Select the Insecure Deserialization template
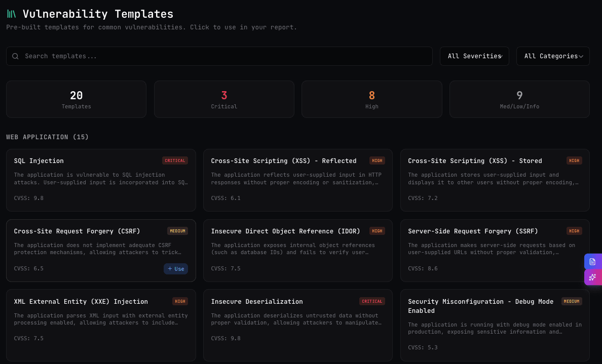This screenshot has height=364, width=602. pyautogui.click(x=298, y=324)
